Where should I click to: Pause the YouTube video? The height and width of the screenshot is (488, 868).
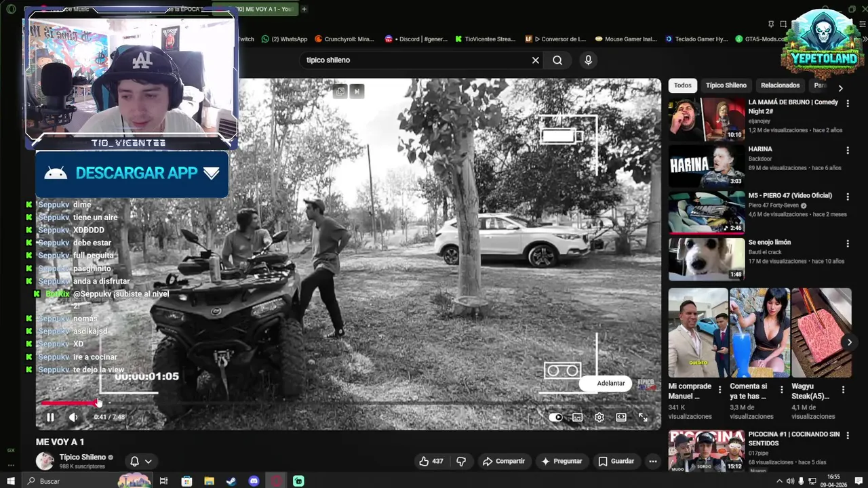[50, 418]
